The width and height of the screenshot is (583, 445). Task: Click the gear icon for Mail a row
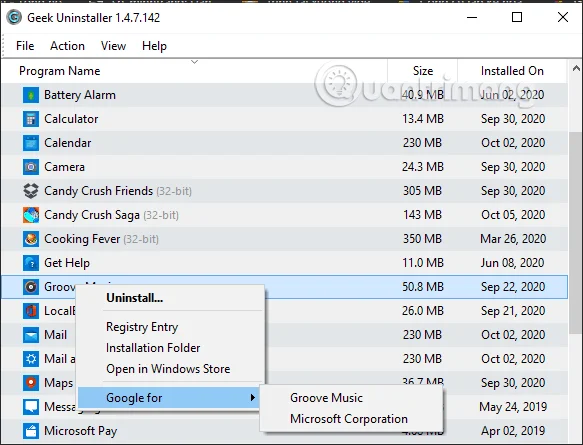[x=31, y=359]
